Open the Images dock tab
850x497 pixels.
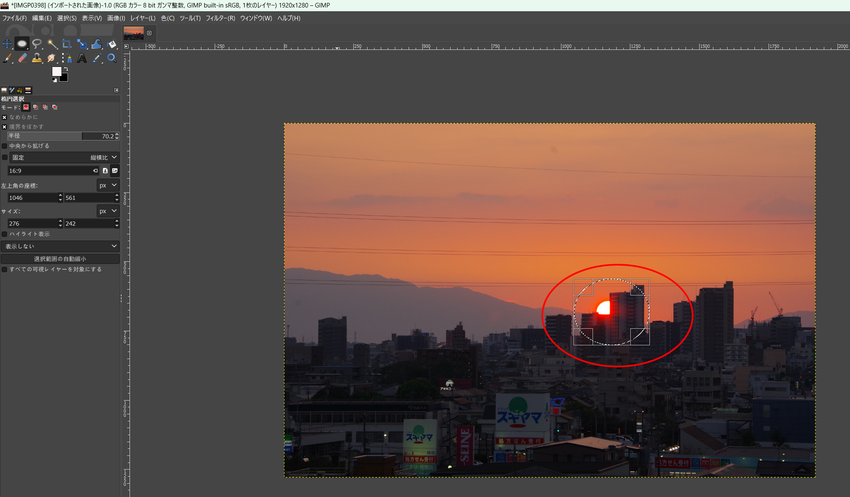(x=28, y=90)
